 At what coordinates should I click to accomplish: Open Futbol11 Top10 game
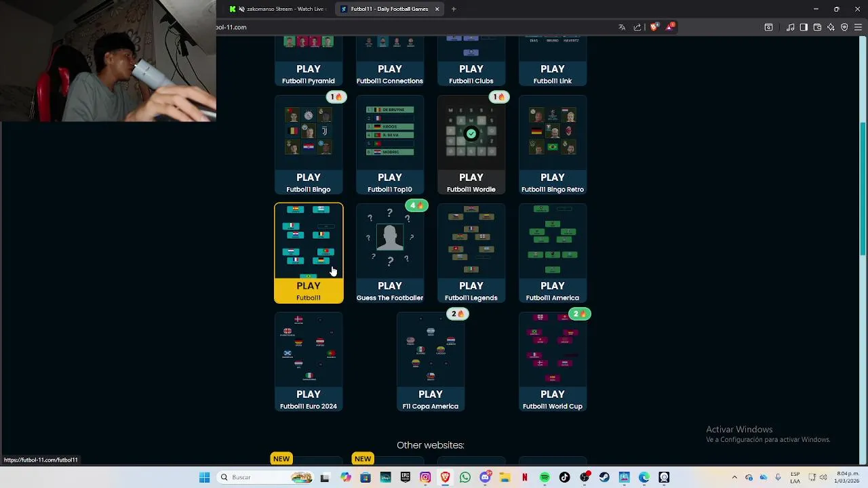pos(390,145)
